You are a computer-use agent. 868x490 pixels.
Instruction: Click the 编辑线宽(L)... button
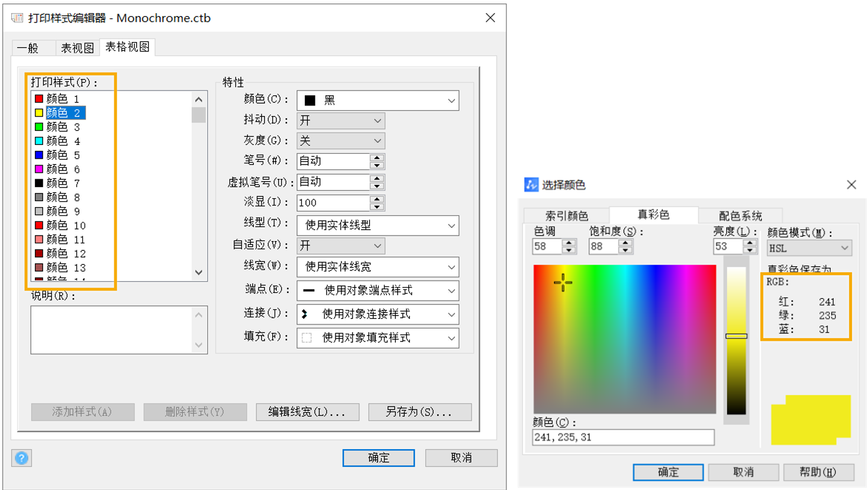pyautogui.click(x=307, y=412)
